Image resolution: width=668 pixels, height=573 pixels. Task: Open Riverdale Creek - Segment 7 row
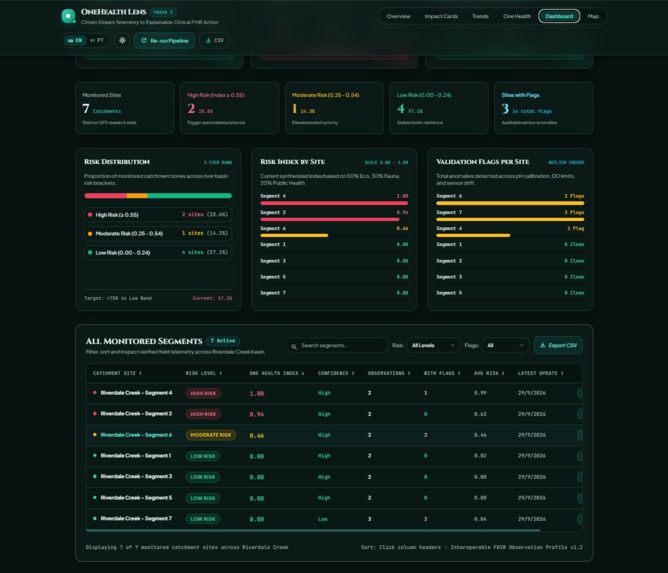334,519
